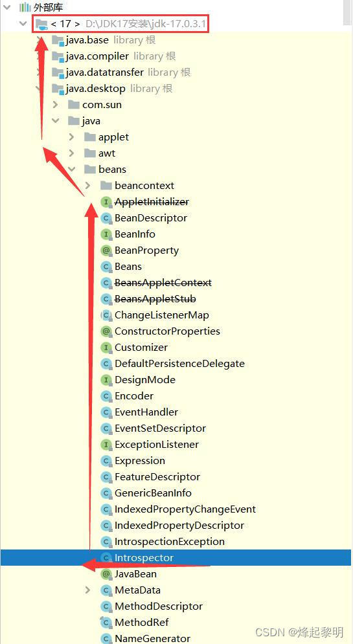Click the annotation icon beside JavaBean
The height and width of the screenshot is (644, 353).
pyautogui.click(x=106, y=573)
